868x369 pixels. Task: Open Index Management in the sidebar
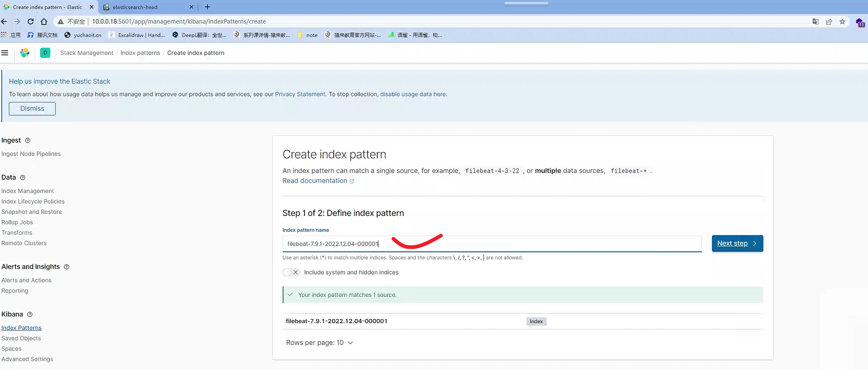(x=27, y=191)
